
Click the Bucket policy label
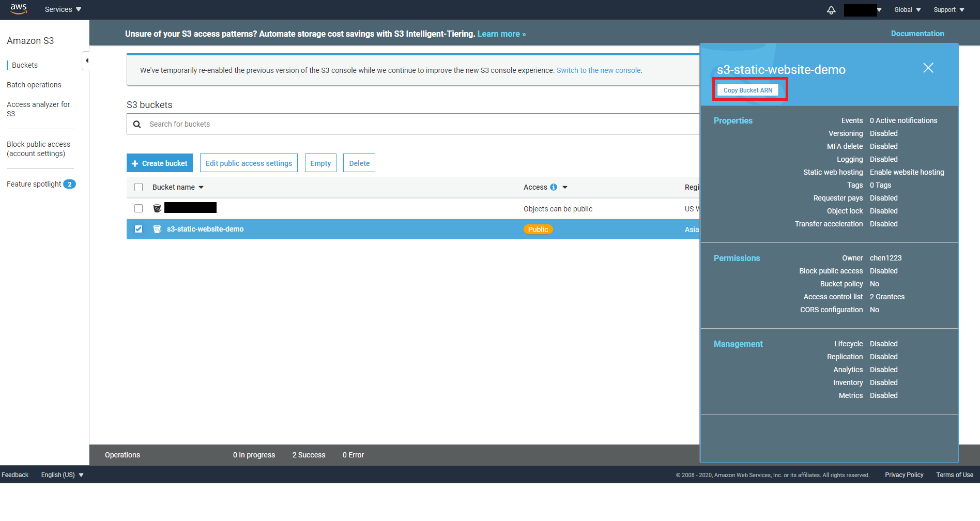tap(841, 284)
